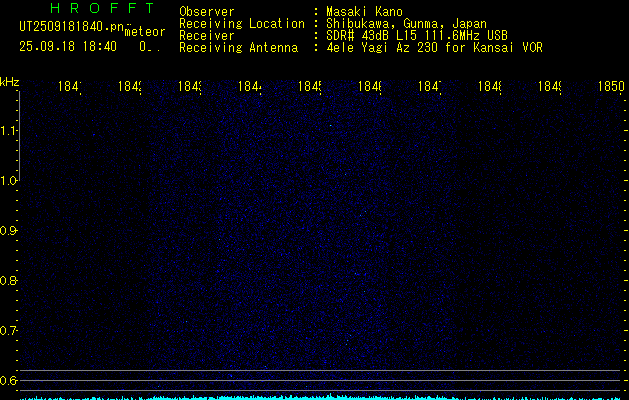Select the 1845 time marker
Image resolution: width=629 pixels, height=400 pixels.
coord(309,87)
